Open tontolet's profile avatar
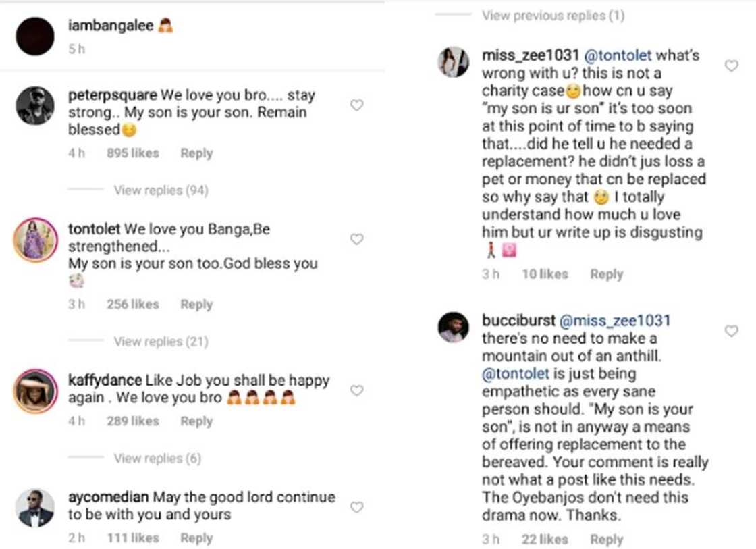This screenshot has width=756, height=549. (35, 240)
